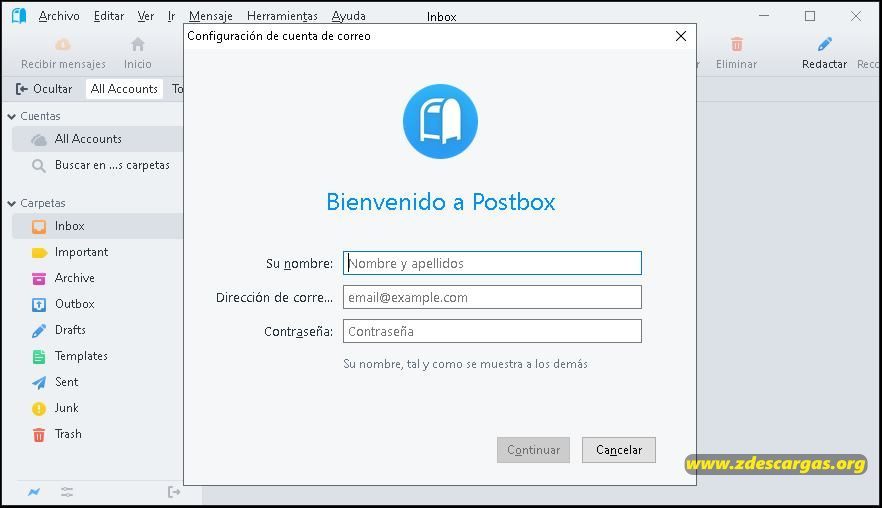Screen dimensions: 882x508
Task: Click Ocultar to hide the sidebar
Action: 44,89
